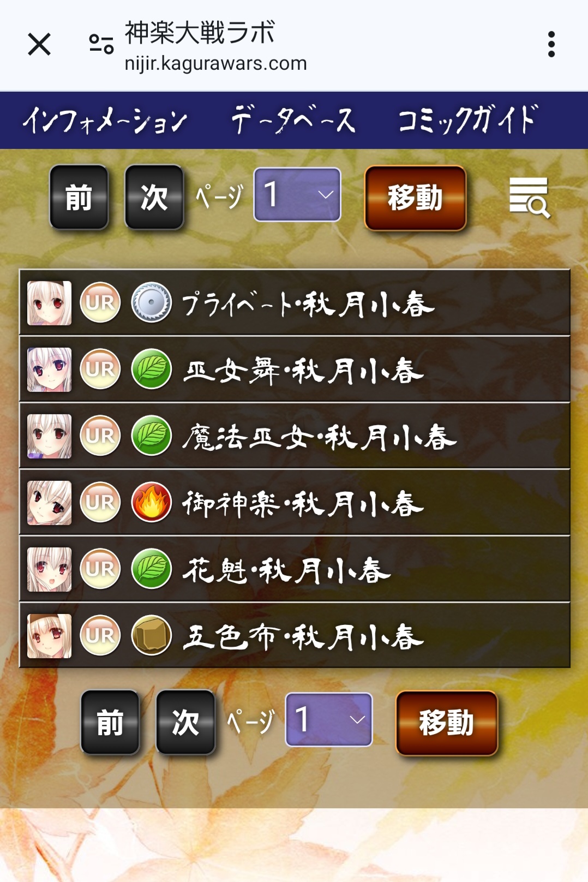Click the fire element icon on 御神楽 row
Image resolution: width=588 pixels, height=882 pixels.
(152, 502)
